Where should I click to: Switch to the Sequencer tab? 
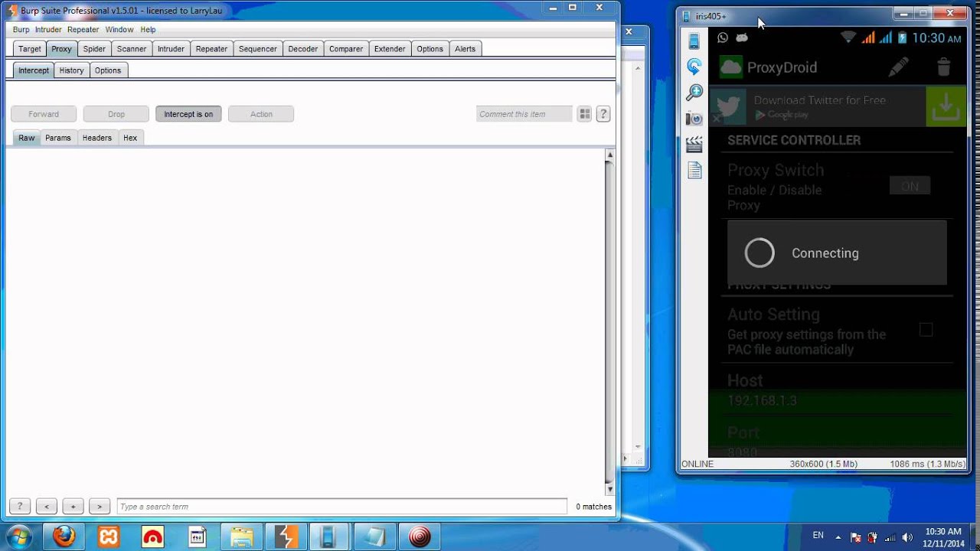257,49
